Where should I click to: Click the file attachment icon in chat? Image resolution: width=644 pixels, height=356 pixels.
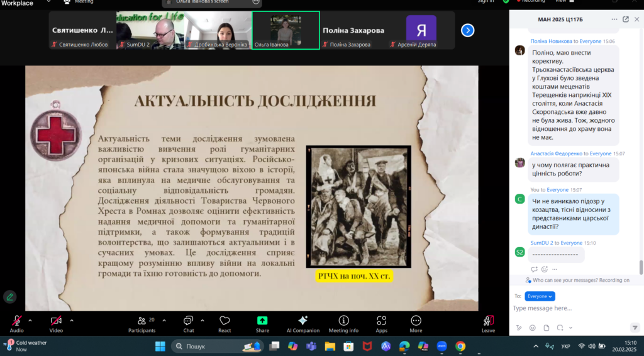pyautogui.click(x=547, y=328)
